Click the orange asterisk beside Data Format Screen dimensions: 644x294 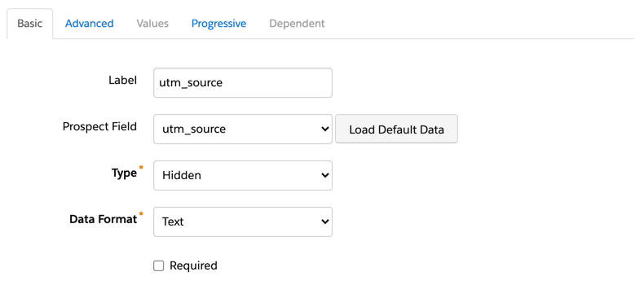point(141,214)
